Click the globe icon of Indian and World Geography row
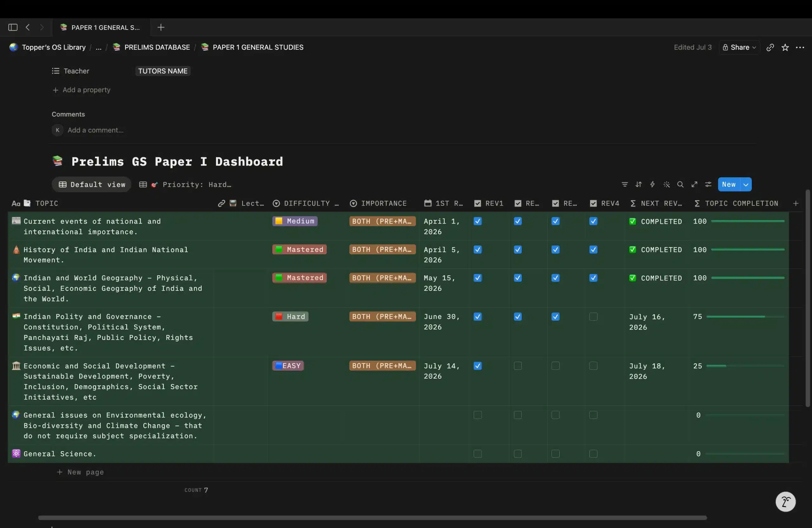The width and height of the screenshot is (812, 528). (16, 278)
